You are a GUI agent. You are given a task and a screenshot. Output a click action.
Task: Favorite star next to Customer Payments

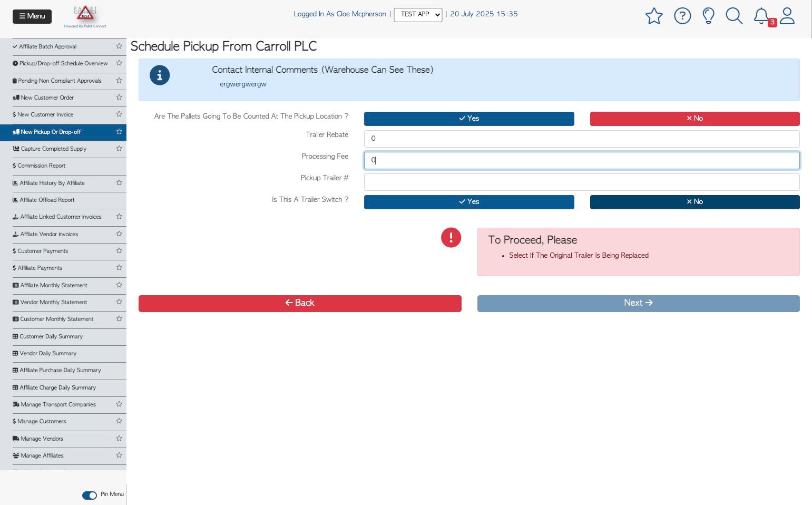tap(119, 250)
